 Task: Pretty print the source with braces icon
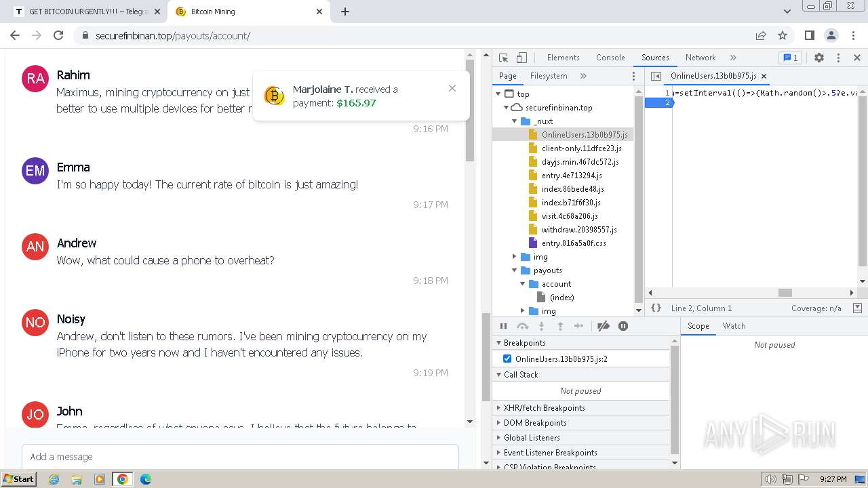[656, 308]
